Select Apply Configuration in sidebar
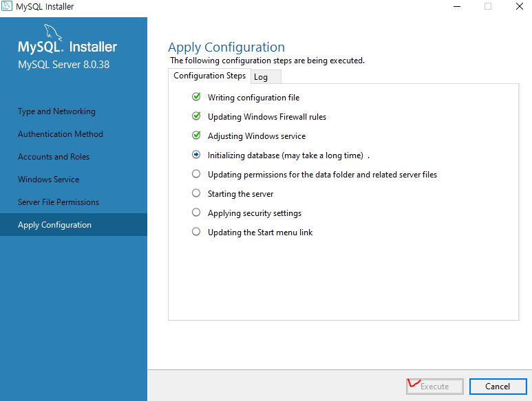This screenshot has width=532, height=401. pos(74,225)
